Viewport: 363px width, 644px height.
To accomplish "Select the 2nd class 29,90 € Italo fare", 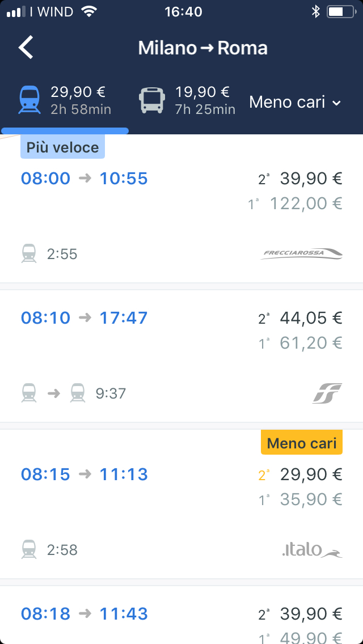I will (x=310, y=474).
